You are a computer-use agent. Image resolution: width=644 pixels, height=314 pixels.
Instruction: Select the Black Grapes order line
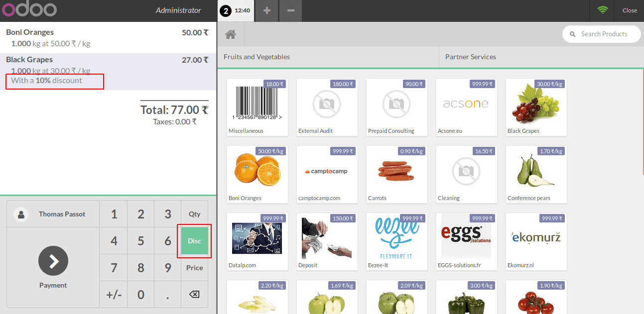point(108,72)
